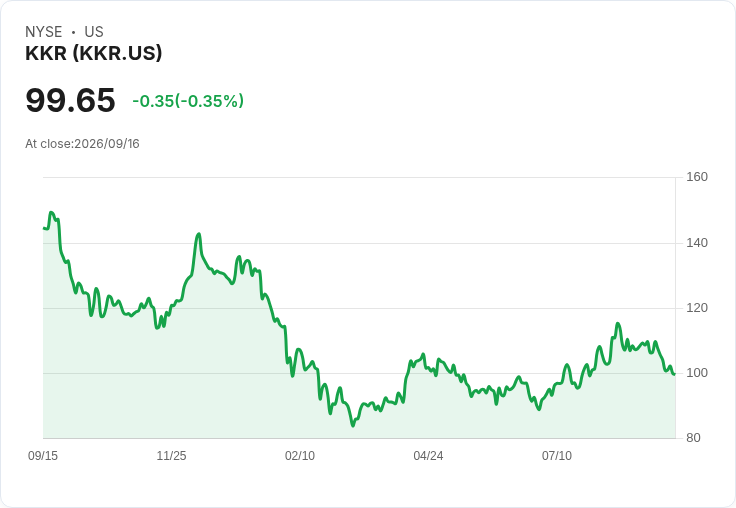Select the 11/25 date on the x-axis
The width and height of the screenshot is (736, 508).
(171, 455)
